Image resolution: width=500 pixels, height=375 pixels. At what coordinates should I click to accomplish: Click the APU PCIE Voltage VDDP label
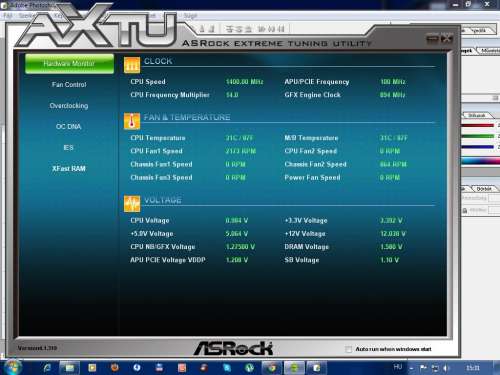pyautogui.click(x=168, y=260)
